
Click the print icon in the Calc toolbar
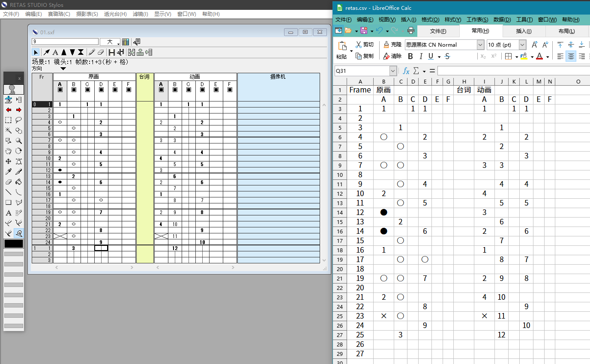tap(410, 30)
